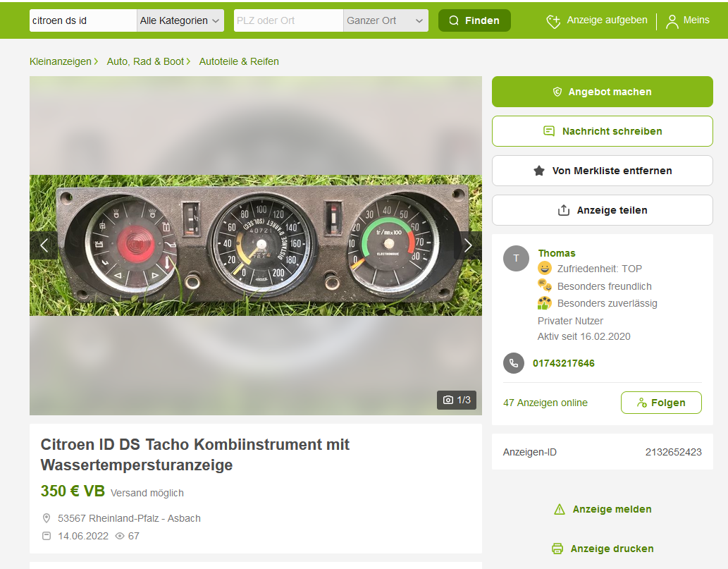
Task: Open the Alle Kategorien dropdown
Action: click(180, 20)
